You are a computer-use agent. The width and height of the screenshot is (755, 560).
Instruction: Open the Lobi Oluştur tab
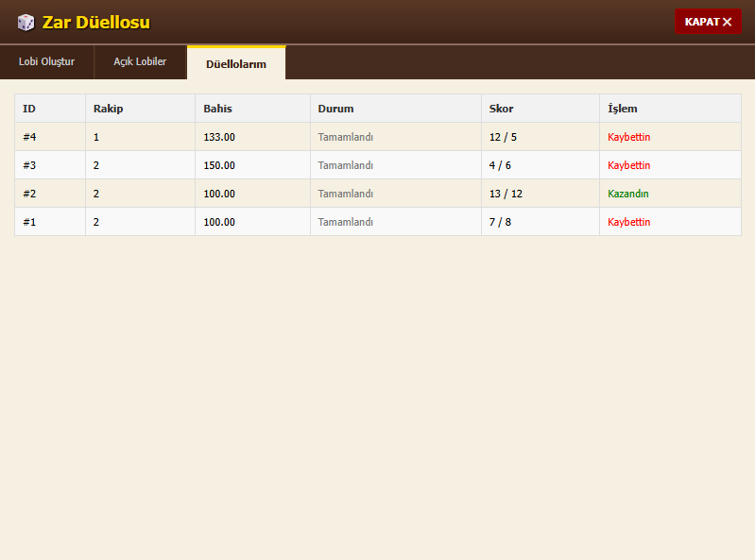[x=46, y=62]
